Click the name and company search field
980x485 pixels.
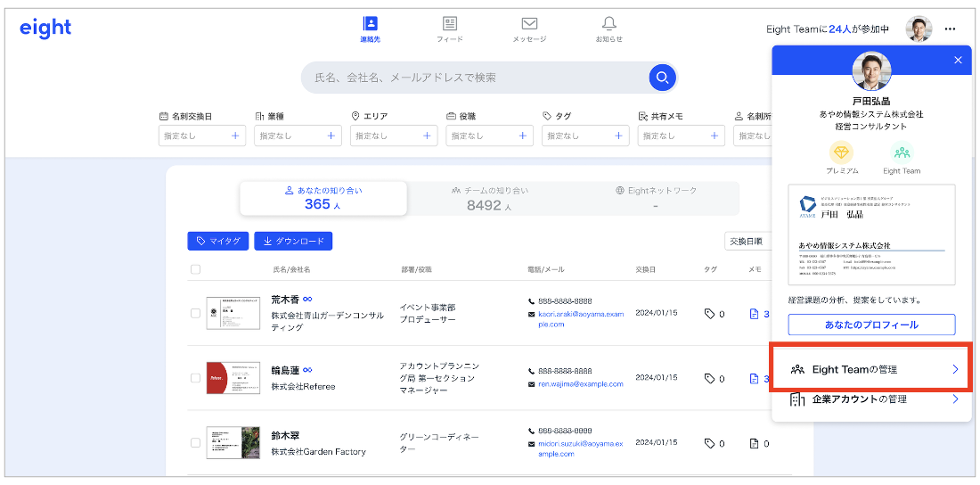coord(472,78)
